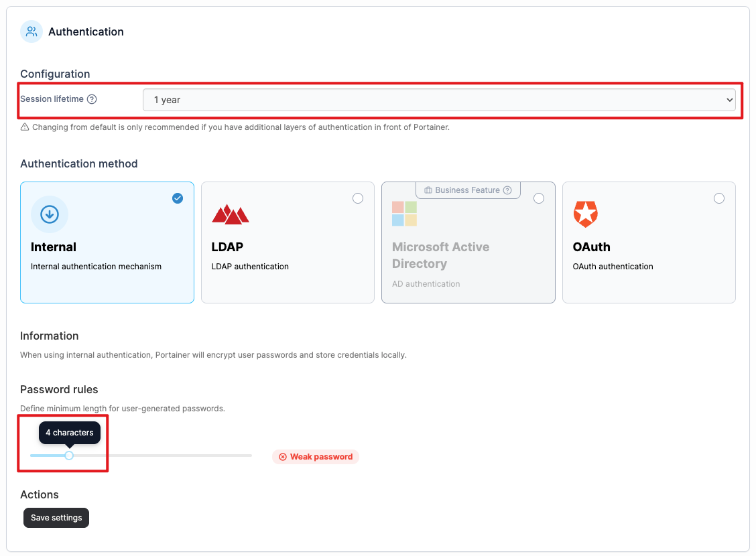The image size is (756, 556).
Task: Click the dropdown chevron arrow
Action: coord(729,100)
